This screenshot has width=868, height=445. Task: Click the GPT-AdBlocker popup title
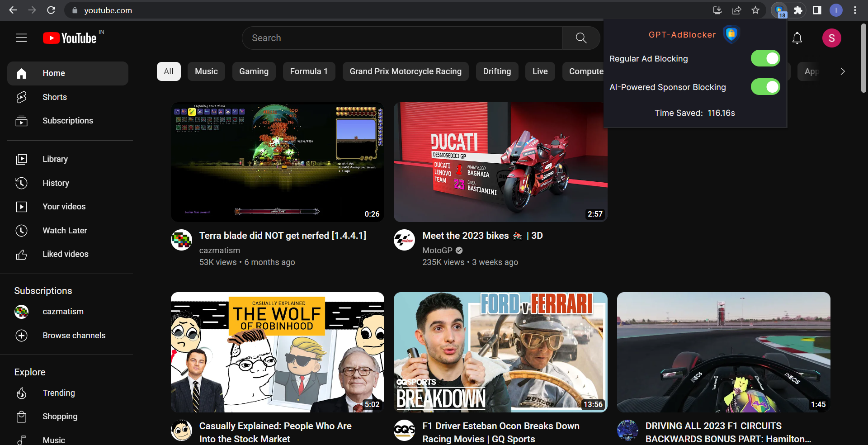pyautogui.click(x=682, y=35)
